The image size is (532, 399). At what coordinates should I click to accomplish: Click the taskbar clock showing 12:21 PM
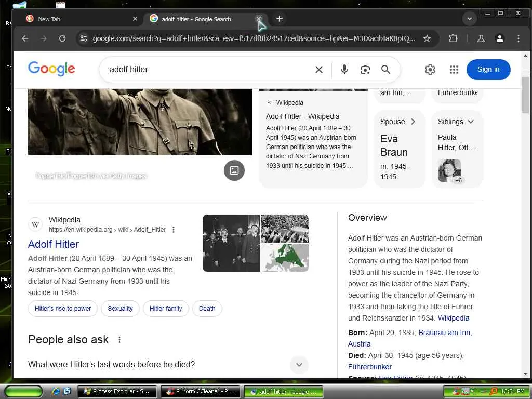pyautogui.click(x=512, y=392)
